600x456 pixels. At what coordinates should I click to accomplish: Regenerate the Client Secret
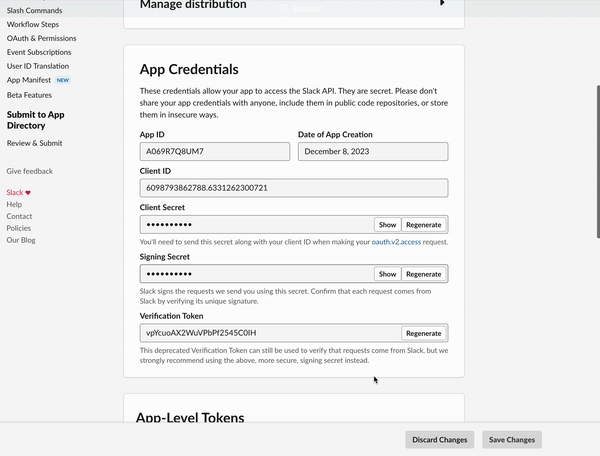[424, 225]
